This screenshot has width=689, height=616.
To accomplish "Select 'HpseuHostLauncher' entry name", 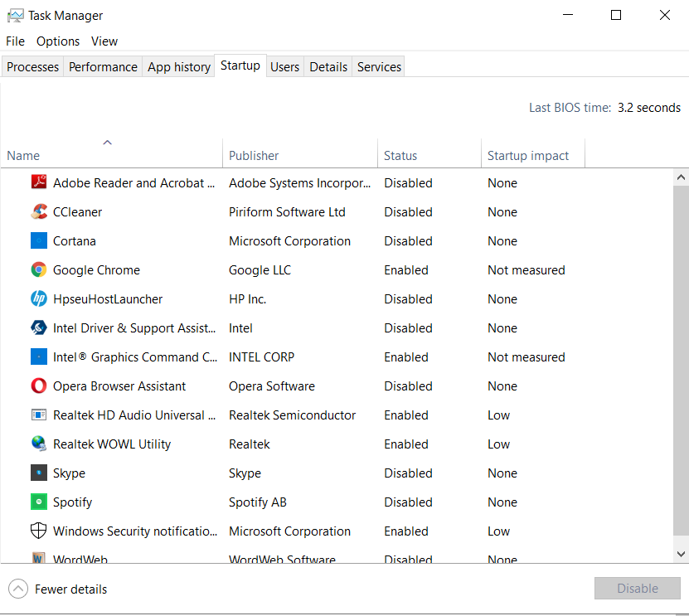I will tap(108, 298).
